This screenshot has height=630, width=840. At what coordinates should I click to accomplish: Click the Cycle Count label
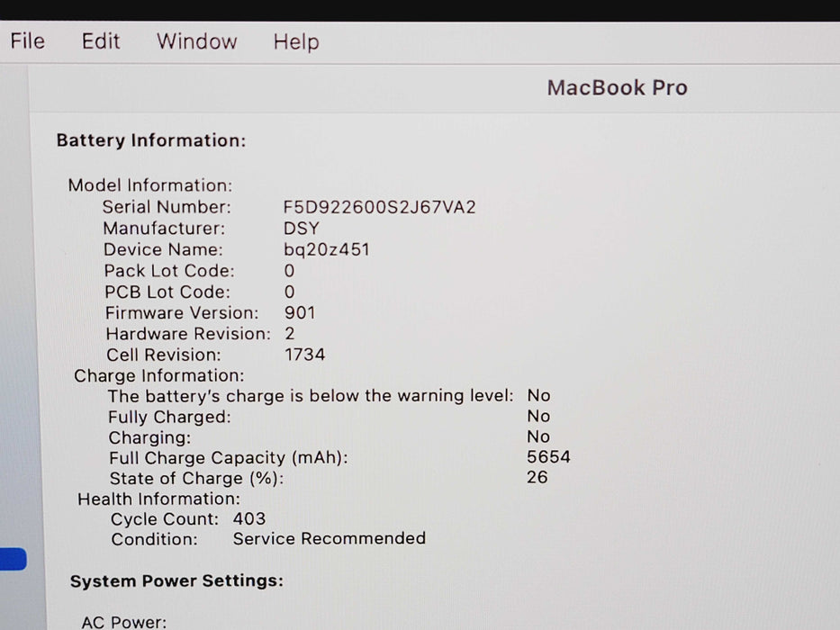(165, 519)
